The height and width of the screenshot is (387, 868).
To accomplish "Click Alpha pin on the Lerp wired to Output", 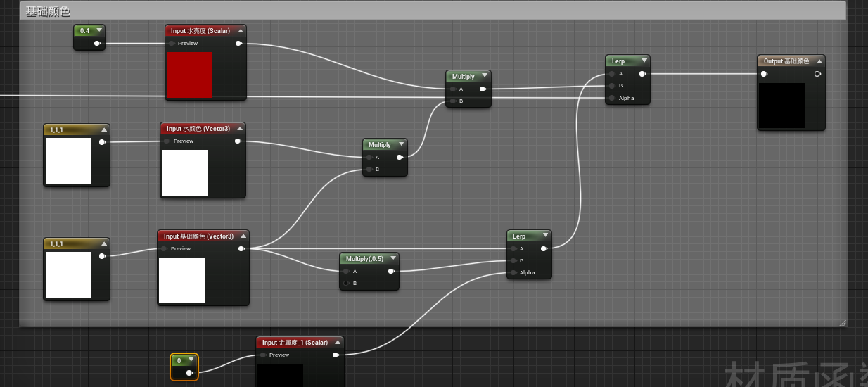I will click(612, 99).
